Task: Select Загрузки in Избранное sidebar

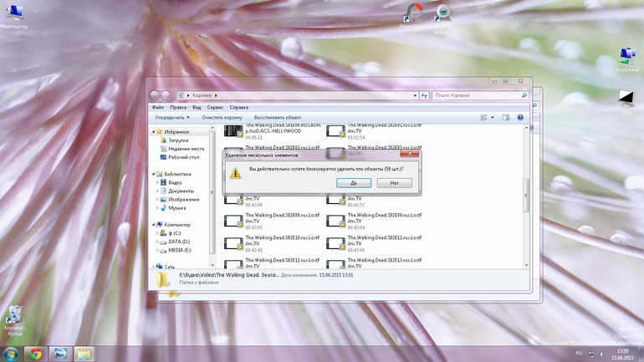Action: [x=178, y=140]
